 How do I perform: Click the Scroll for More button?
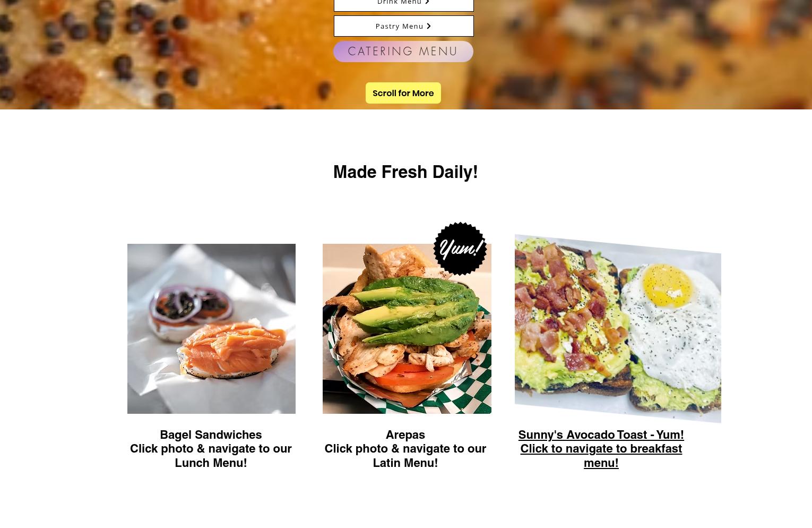[x=403, y=93]
